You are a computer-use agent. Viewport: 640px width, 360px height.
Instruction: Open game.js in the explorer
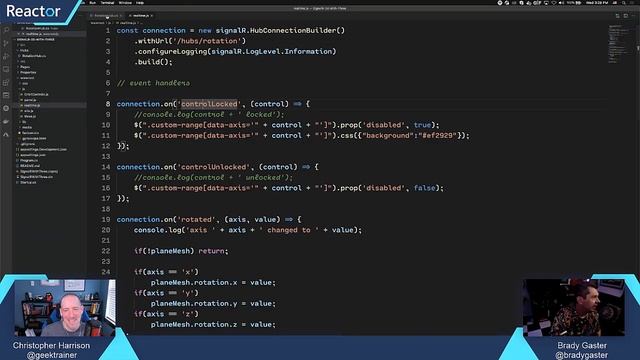tap(30, 100)
